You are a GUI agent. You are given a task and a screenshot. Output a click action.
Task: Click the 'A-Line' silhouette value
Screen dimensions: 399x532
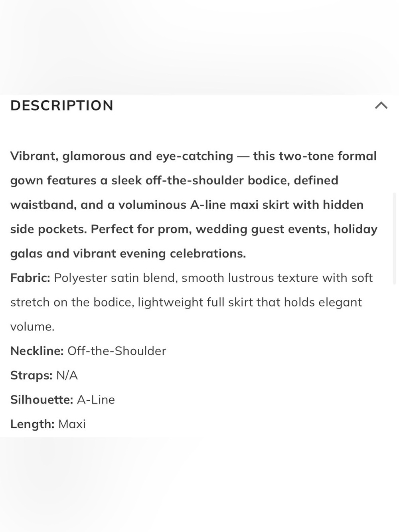96,399
